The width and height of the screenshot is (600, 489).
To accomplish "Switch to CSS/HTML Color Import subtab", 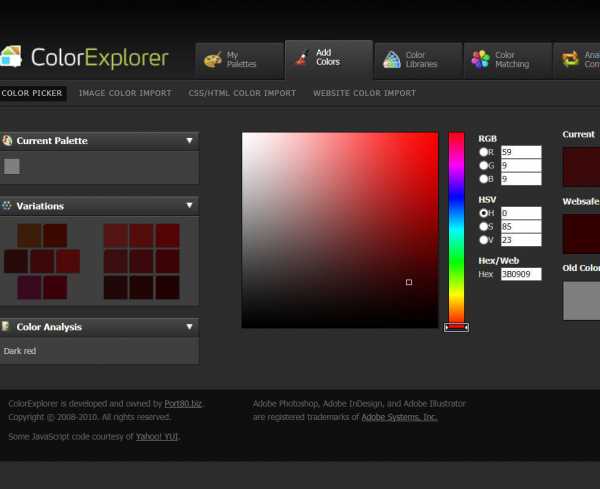I will pyautogui.click(x=242, y=93).
